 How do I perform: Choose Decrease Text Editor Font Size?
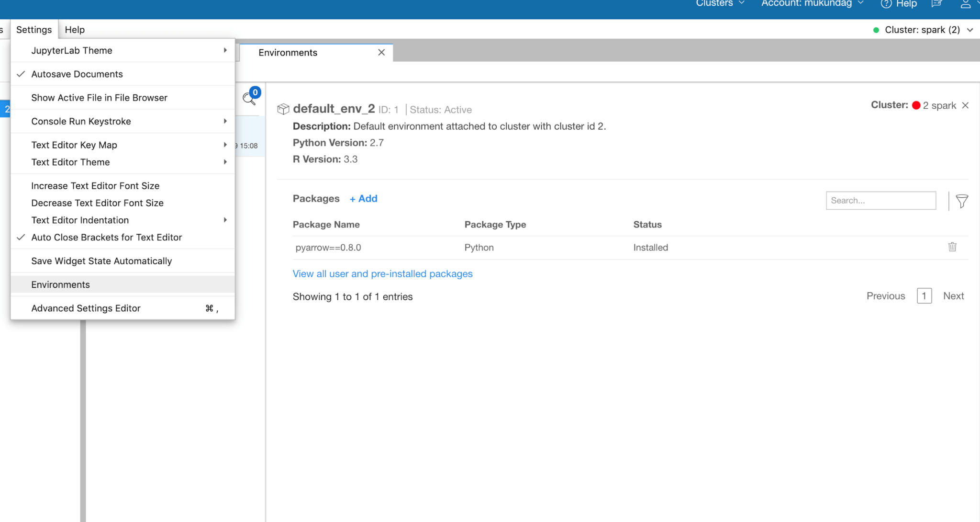(x=123, y=203)
